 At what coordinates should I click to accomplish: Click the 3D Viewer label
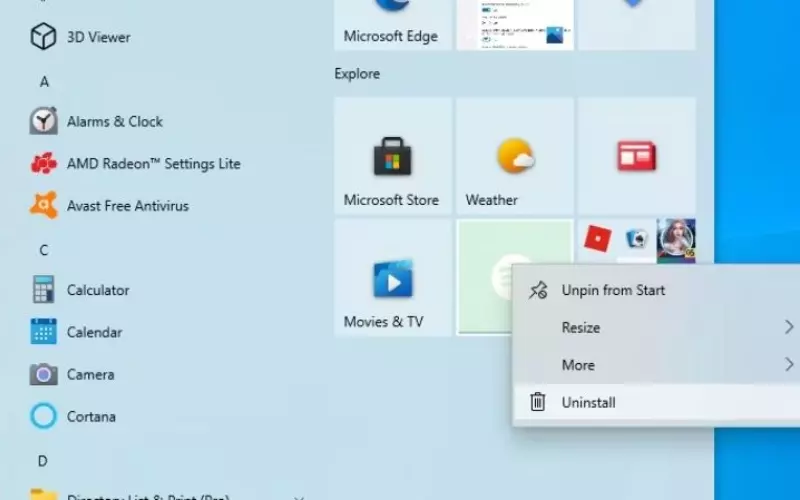click(x=98, y=37)
